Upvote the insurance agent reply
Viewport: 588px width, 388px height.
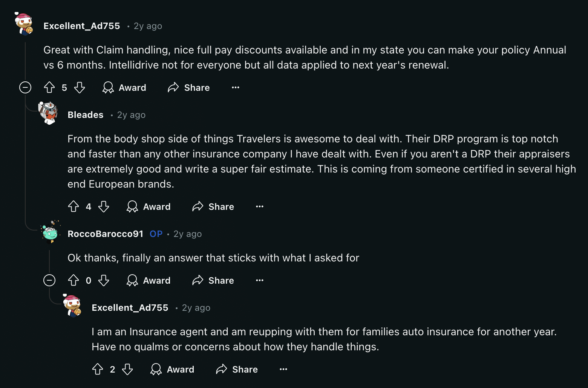point(98,369)
